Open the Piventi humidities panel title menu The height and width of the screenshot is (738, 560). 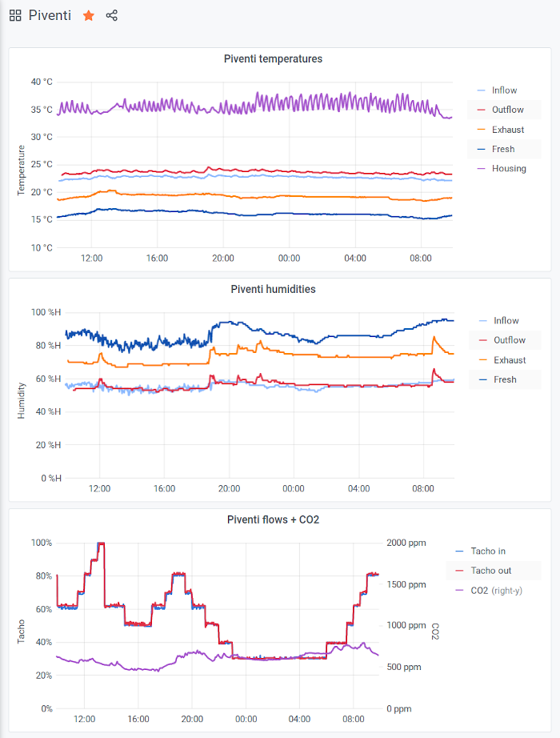tap(273, 289)
